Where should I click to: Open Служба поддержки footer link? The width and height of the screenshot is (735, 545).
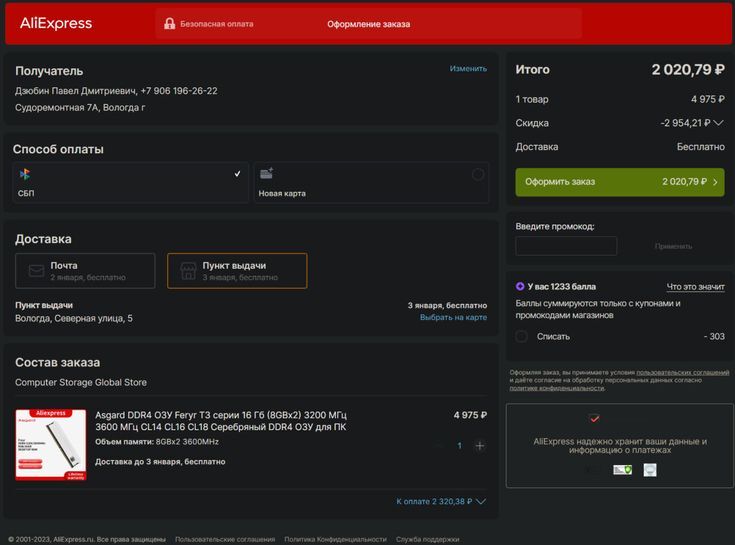click(x=428, y=539)
